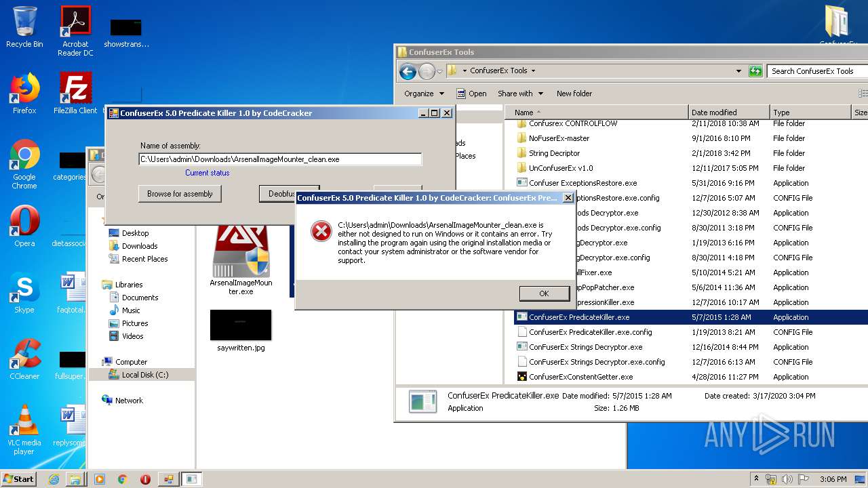The image size is (868, 488).
Task: Launch Acrobat Reader DC from the desktop
Action: tap(75, 30)
